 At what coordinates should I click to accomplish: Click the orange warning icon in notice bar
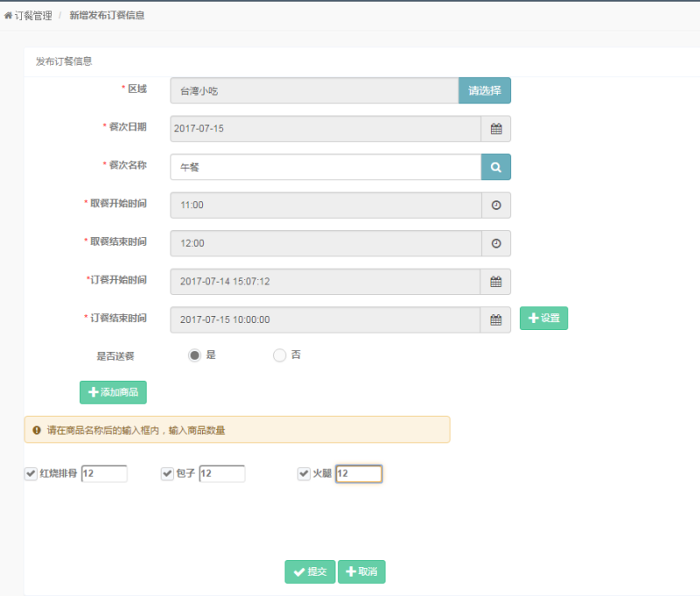click(37, 430)
